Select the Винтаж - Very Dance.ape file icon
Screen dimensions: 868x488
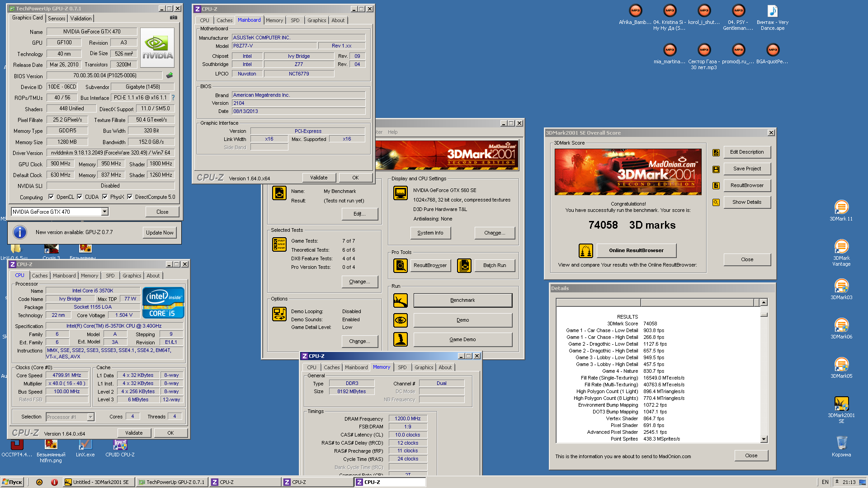coord(772,17)
